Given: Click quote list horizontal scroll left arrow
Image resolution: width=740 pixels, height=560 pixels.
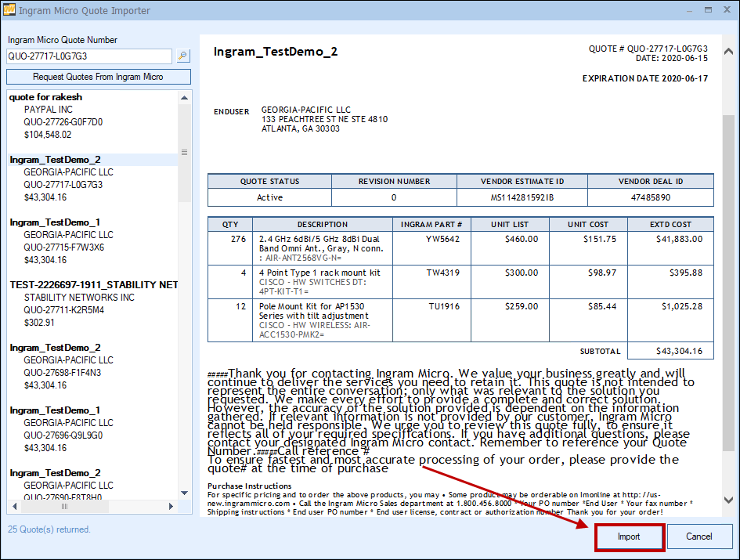Looking at the screenshot, I should coord(14,507).
